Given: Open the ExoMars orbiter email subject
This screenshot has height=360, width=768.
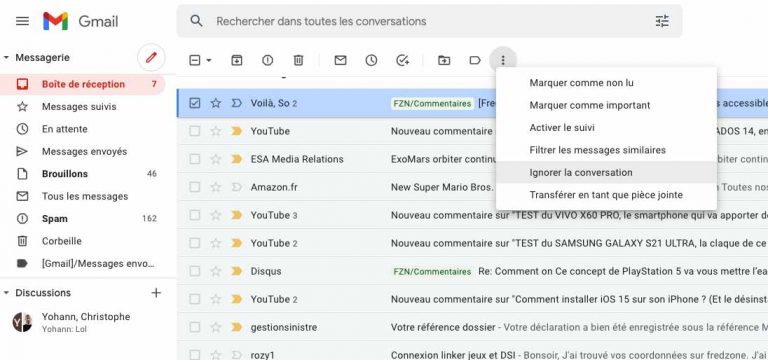Looking at the screenshot, I should (443, 159).
